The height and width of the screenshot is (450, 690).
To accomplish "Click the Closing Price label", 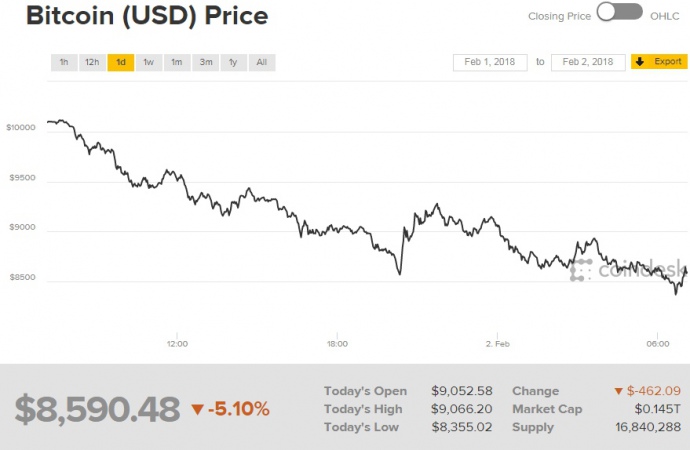I will [x=558, y=16].
